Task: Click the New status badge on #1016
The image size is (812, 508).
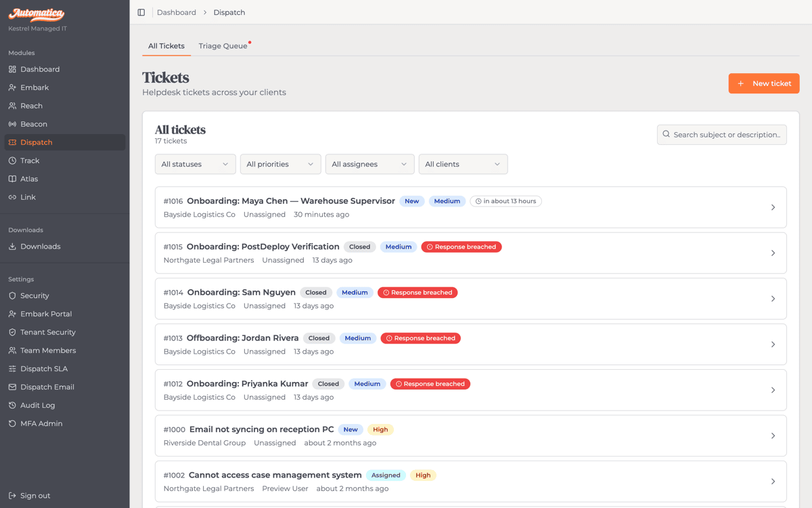Action: 412,201
